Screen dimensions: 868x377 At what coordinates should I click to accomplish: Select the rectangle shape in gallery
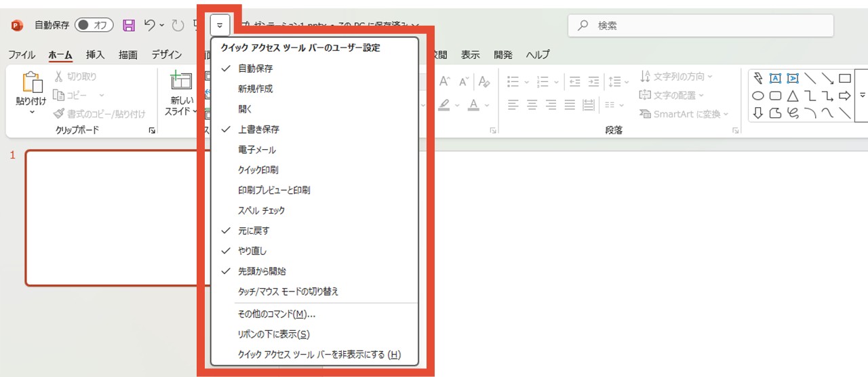click(x=844, y=78)
